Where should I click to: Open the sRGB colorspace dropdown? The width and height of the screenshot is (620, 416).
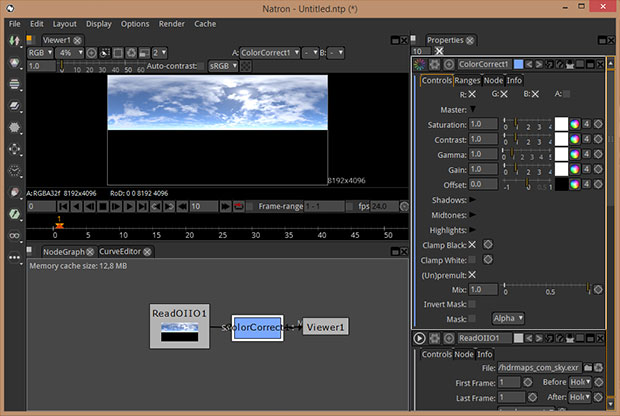[223, 66]
